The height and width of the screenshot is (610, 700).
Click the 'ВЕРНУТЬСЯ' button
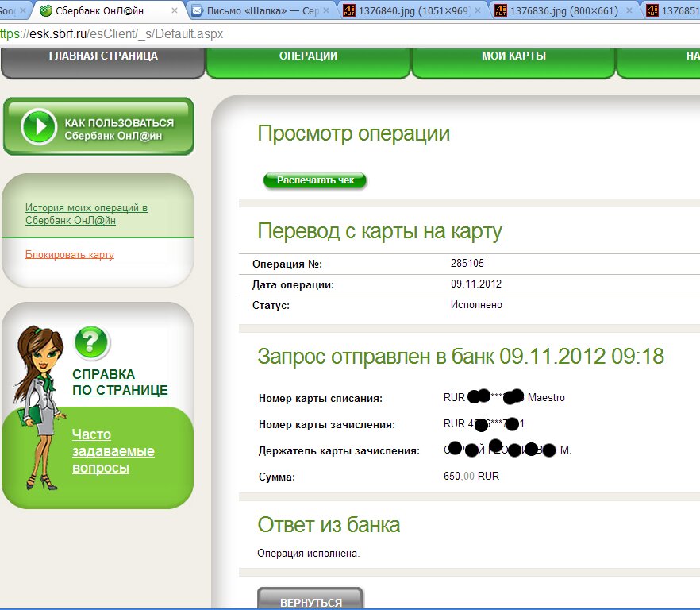click(311, 599)
